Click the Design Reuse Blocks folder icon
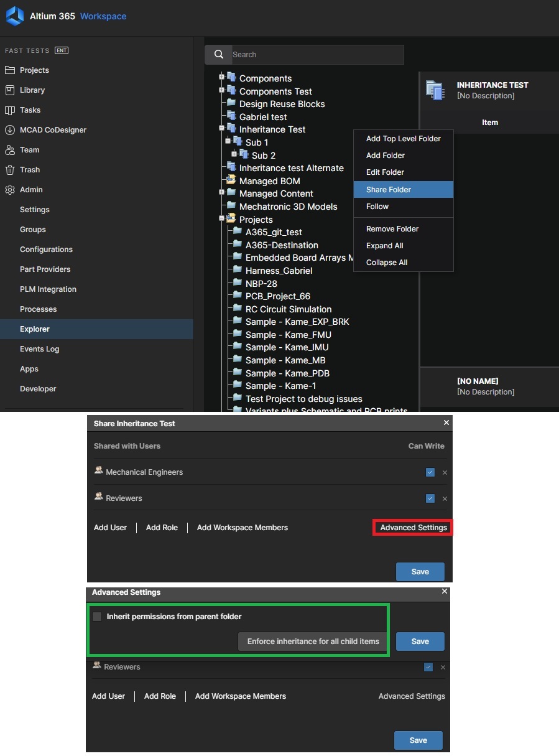Screen dimensions: 559x756 pyautogui.click(x=231, y=103)
